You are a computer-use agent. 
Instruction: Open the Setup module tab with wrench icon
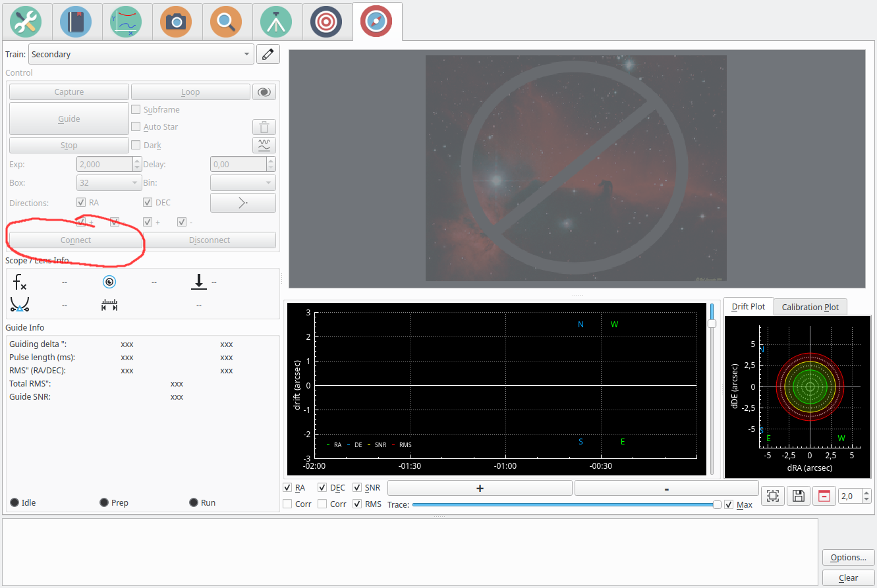pos(26,22)
